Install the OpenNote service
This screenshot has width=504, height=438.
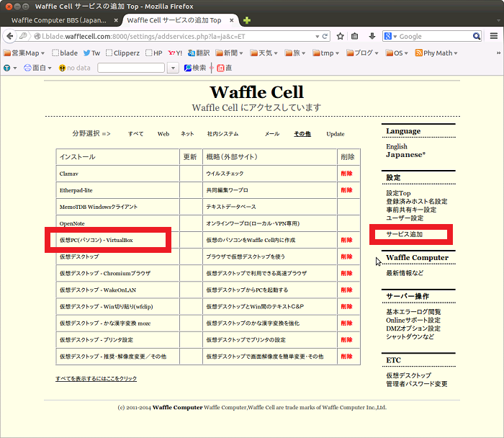point(72,223)
